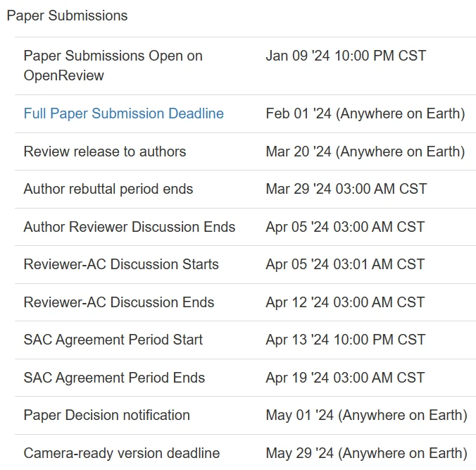Select the SAC Agreement Period Start label
476x470 pixels.
coord(113,340)
